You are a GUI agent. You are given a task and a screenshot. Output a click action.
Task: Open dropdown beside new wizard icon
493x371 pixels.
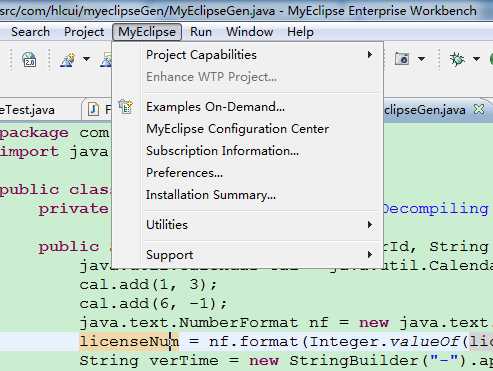pyautogui.click(x=87, y=59)
